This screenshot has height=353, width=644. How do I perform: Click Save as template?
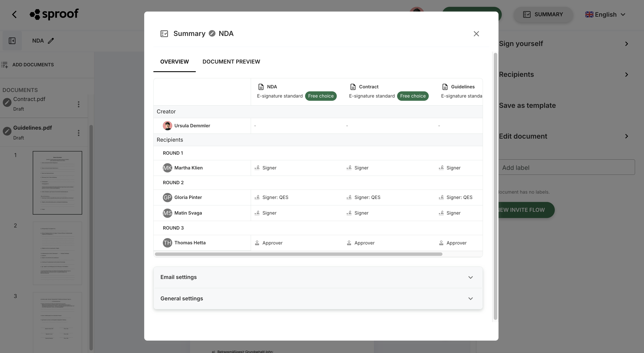pos(527,105)
